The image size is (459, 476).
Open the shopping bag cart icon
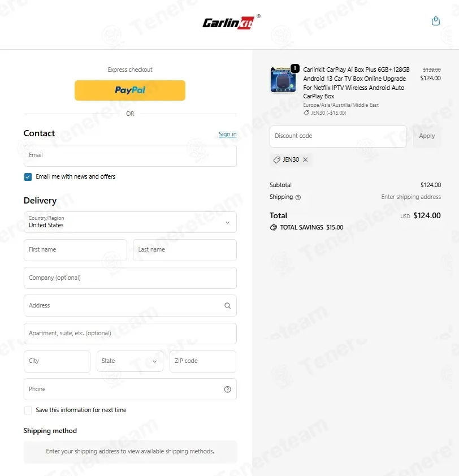coord(436,21)
